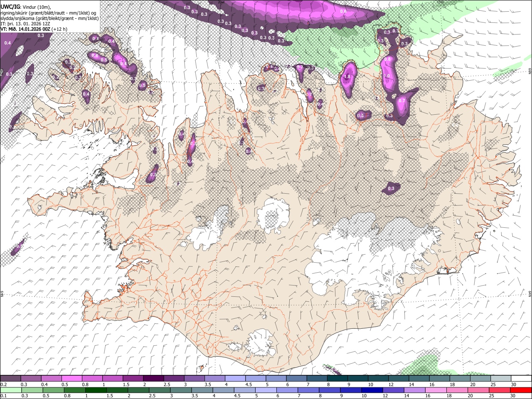Click the '0.6' value in the top band
This screenshot has width=532, height=399.
coord(343,11)
